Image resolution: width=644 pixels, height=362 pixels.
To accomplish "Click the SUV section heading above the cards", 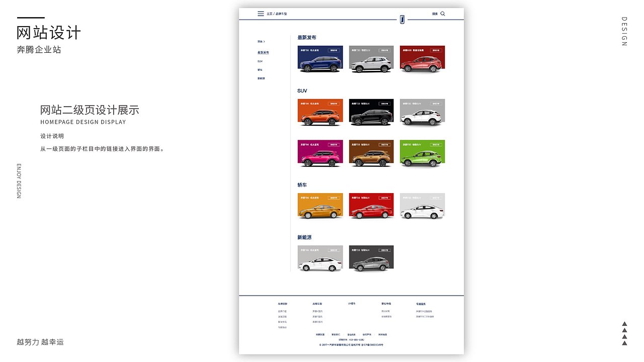I will (x=302, y=91).
